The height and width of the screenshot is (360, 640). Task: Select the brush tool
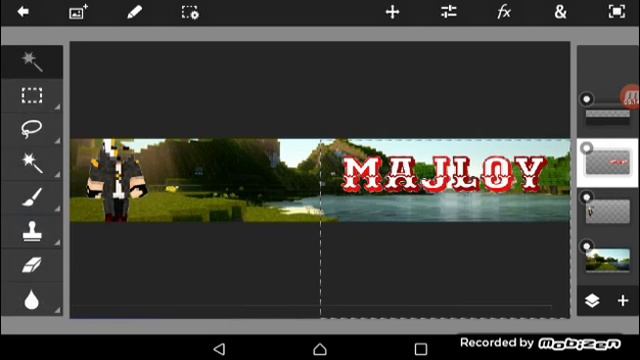point(32,197)
